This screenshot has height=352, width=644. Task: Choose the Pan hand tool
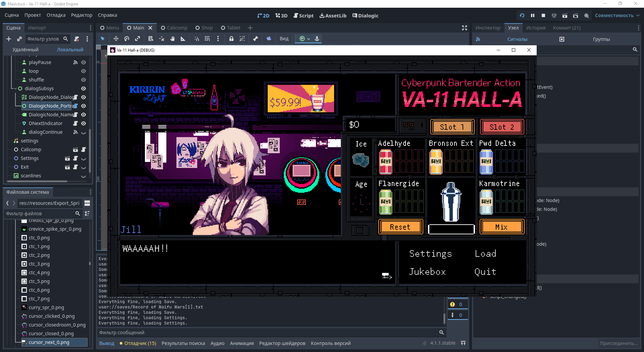click(x=172, y=39)
